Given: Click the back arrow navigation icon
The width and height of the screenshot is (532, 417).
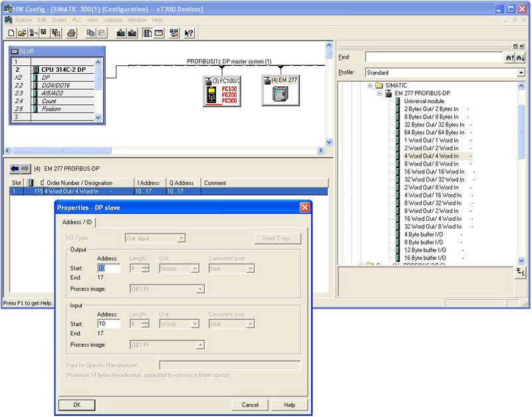Looking at the screenshot, I should [15, 169].
